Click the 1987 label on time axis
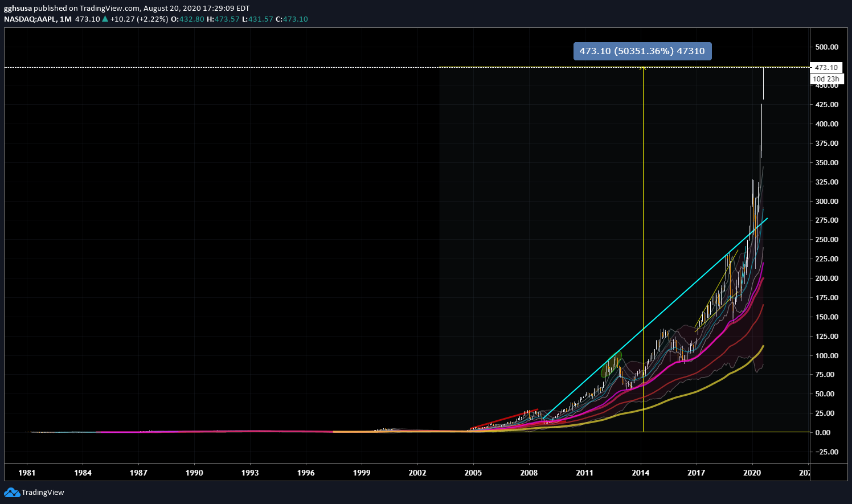The width and height of the screenshot is (852, 504). click(138, 473)
